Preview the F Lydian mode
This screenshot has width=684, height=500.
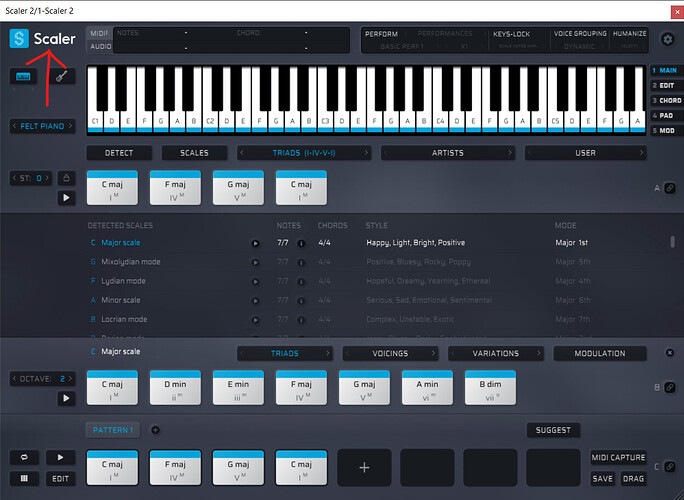click(255, 281)
